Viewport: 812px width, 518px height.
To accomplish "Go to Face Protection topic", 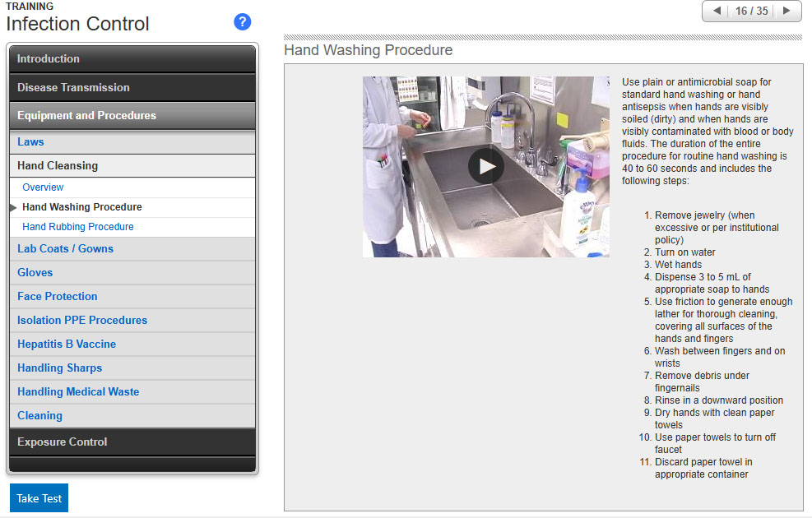I will click(58, 297).
